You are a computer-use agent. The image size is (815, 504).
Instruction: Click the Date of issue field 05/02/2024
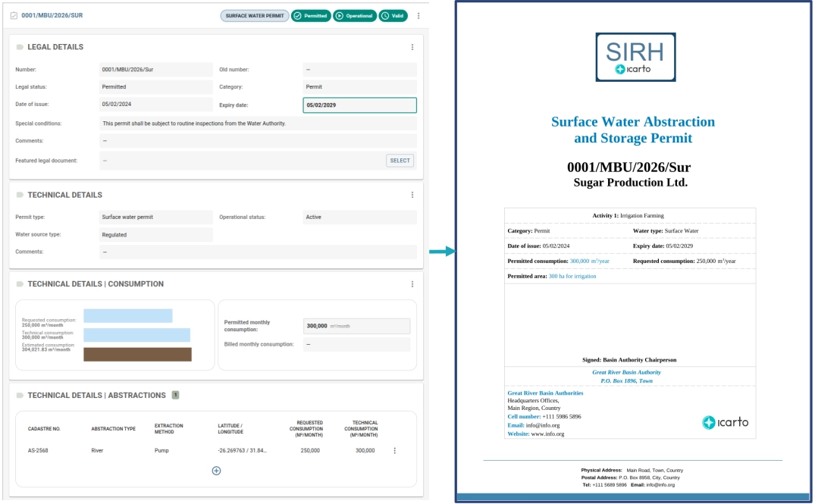[156, 105]
